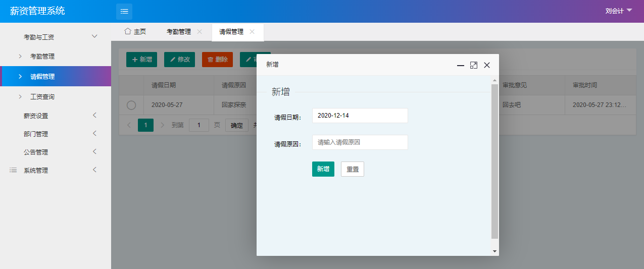Image resolution: width=644 pixels, height=269 pixels.
Task: Collapse the 考勤与工资 menu group
Action: click(x=94, y=36)
